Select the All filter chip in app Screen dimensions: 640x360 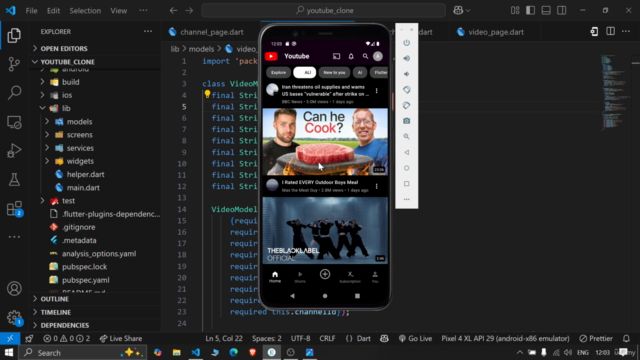[x=304, y=73]
